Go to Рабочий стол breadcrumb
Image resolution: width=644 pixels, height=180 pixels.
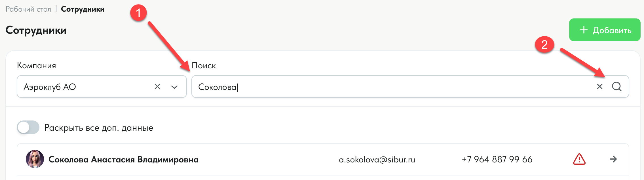pyautogui.click(x=28, y=9)
